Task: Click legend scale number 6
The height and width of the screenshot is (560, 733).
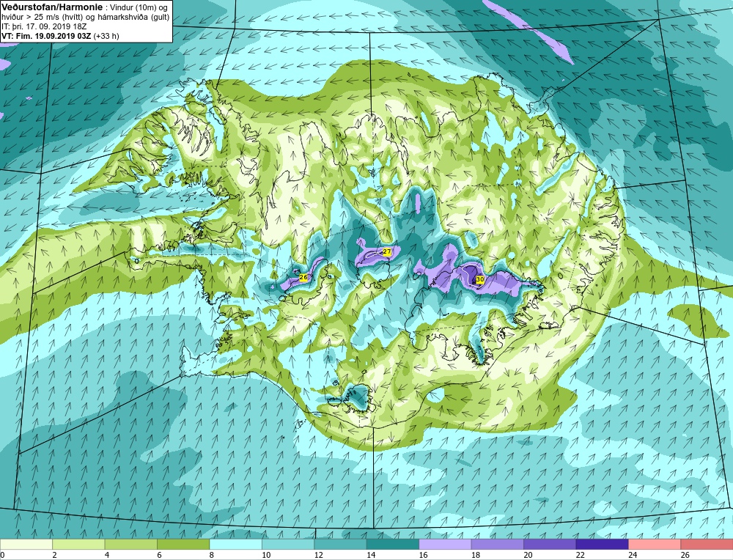Action: click(x=159, y=555)
